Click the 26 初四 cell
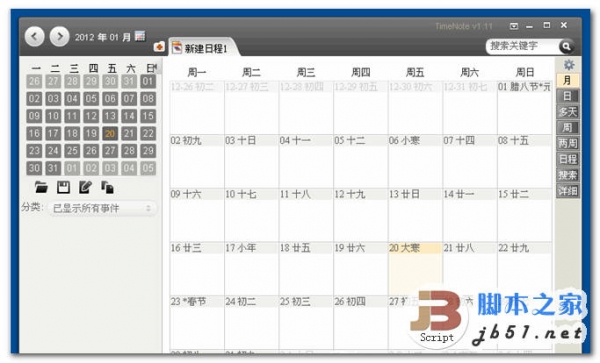 [360, 322]
